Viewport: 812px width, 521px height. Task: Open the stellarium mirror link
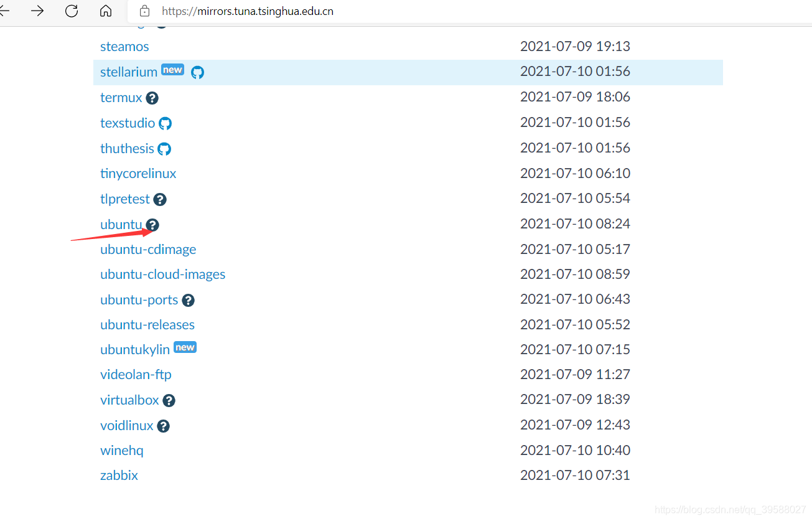pyautogui.click(x=129, y=72)
